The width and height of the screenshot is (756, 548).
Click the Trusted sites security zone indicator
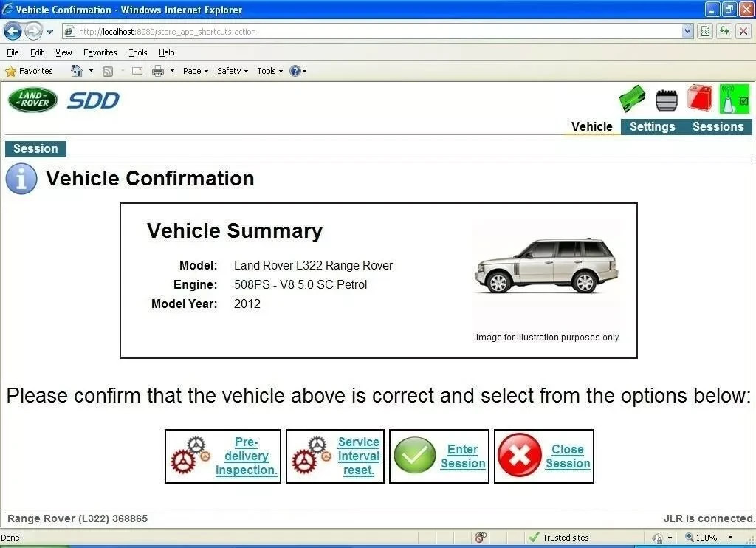click(x=560, y=538)
